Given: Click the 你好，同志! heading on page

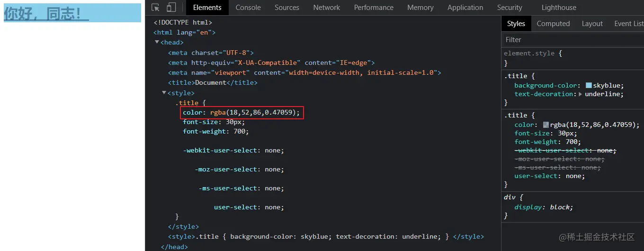Looking at the screenshot, I should [72, 13].
